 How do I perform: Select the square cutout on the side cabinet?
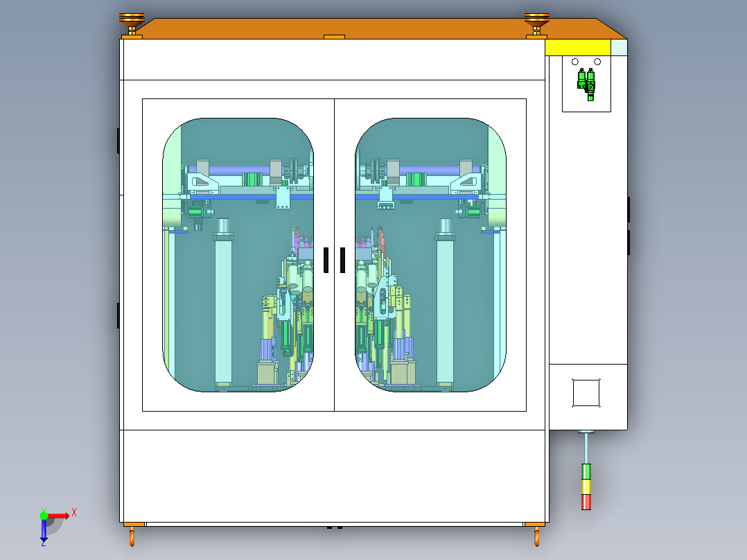pyautogui.click(x=586, y=393)
